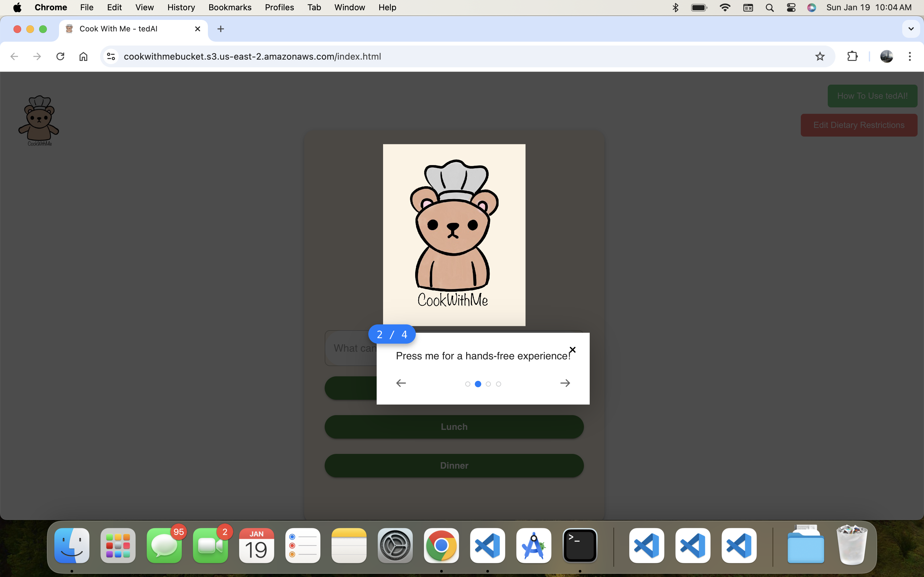Close the tour popup with X
924x577 pixels.
pos(572,349)
